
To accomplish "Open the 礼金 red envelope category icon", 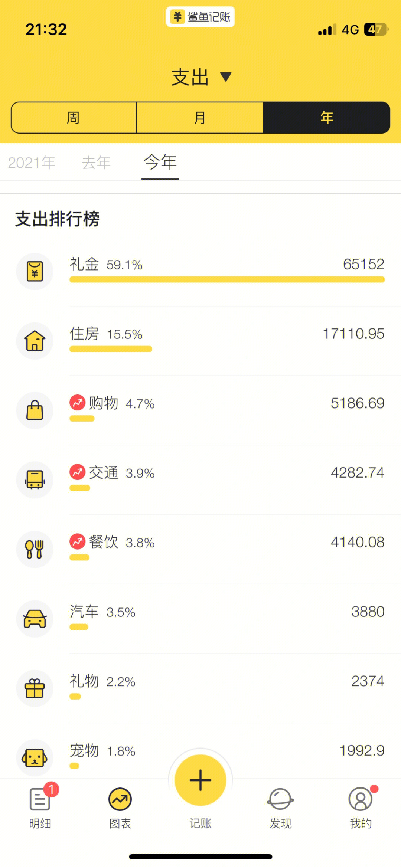I will tap(35, 271).
